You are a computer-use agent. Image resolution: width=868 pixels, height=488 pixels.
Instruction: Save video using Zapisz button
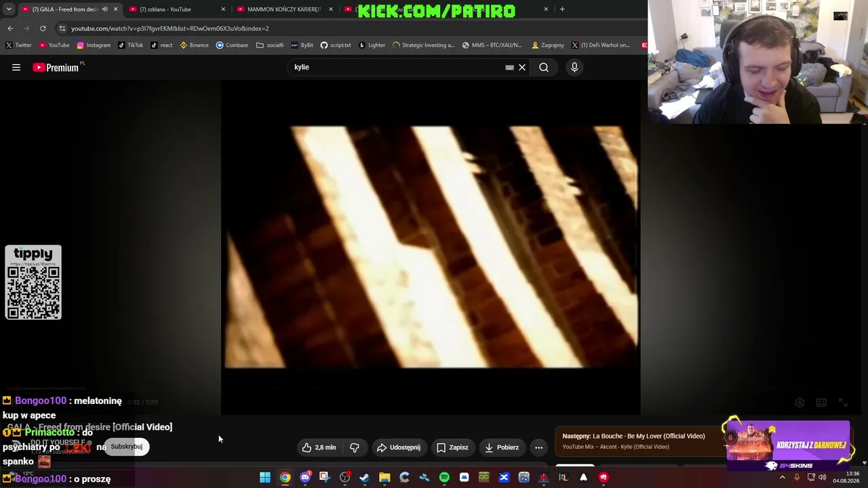pos(452,447)
